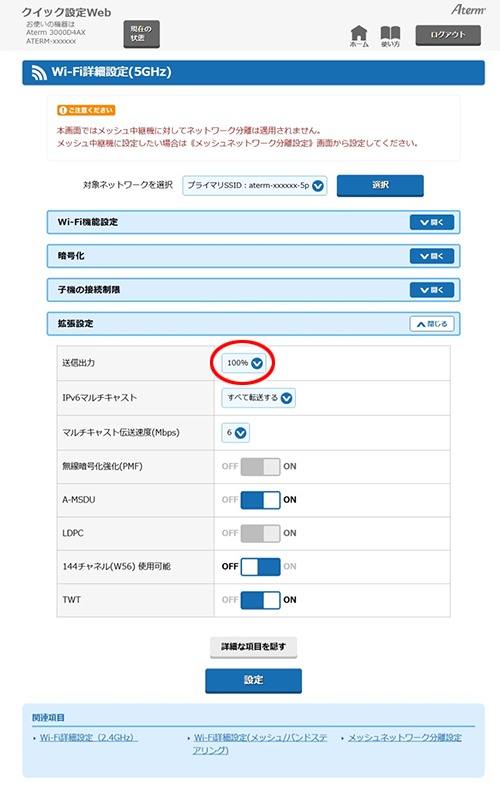Open the 現在の状態 status button
The width and height of the screenshot is (500, 793).
click(x=142, y=34)
